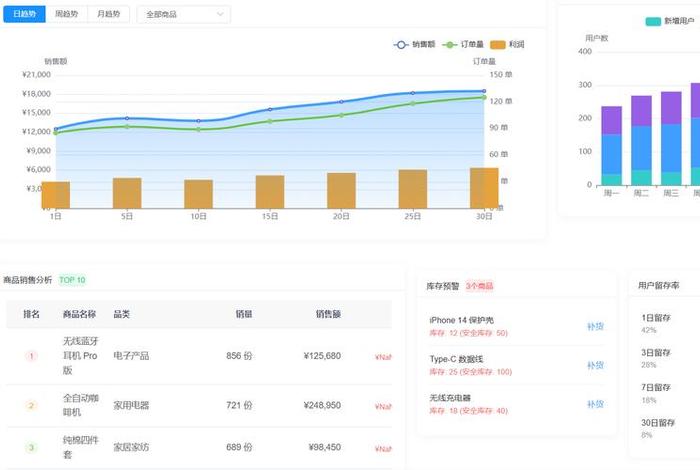700x470 pixels.
Task: Click the 销售额 column header
Action: click(328, 314)
